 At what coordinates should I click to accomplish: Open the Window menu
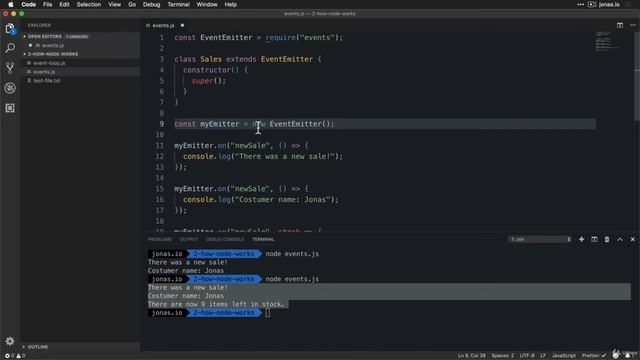(207, 4)
